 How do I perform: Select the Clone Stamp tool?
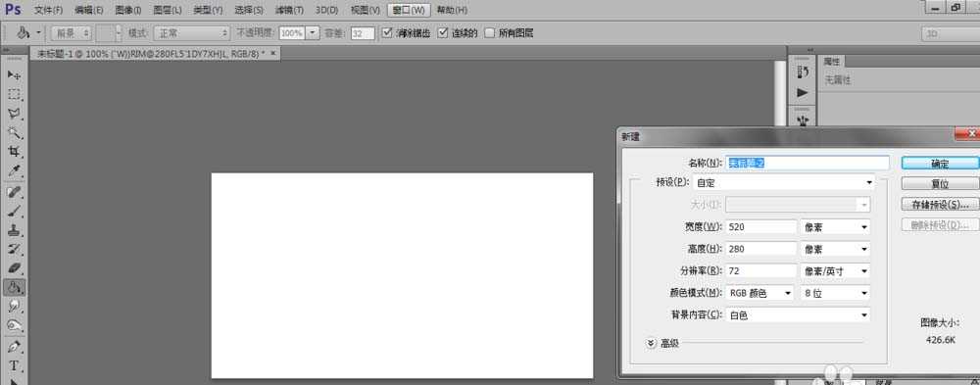tap(15, 230)
